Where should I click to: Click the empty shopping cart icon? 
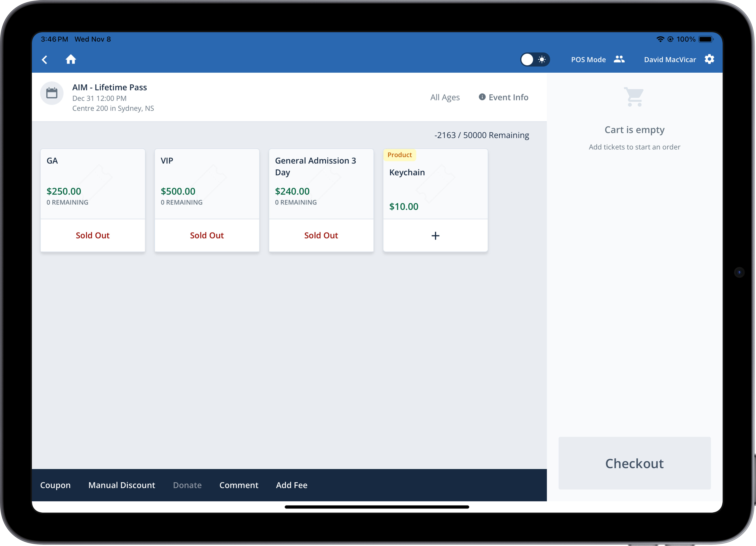pos(634,97)
